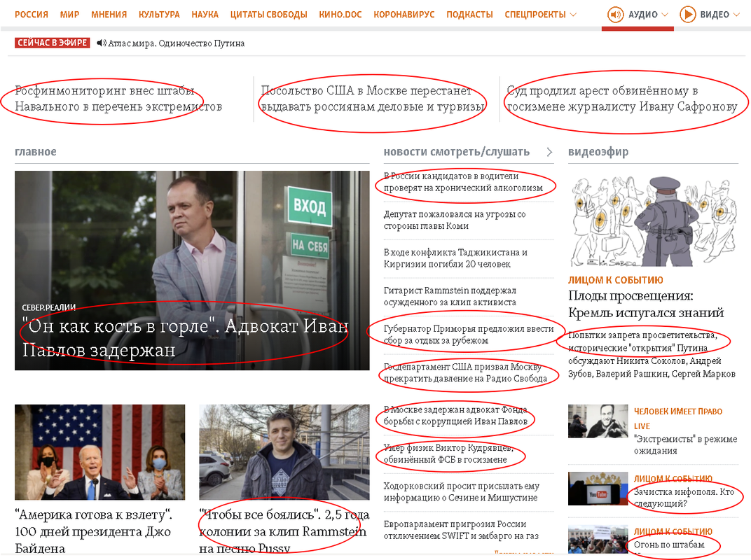
Task: Open article "Чтобы все боялись" about Rammstein clip
Action: coord(284,531)
